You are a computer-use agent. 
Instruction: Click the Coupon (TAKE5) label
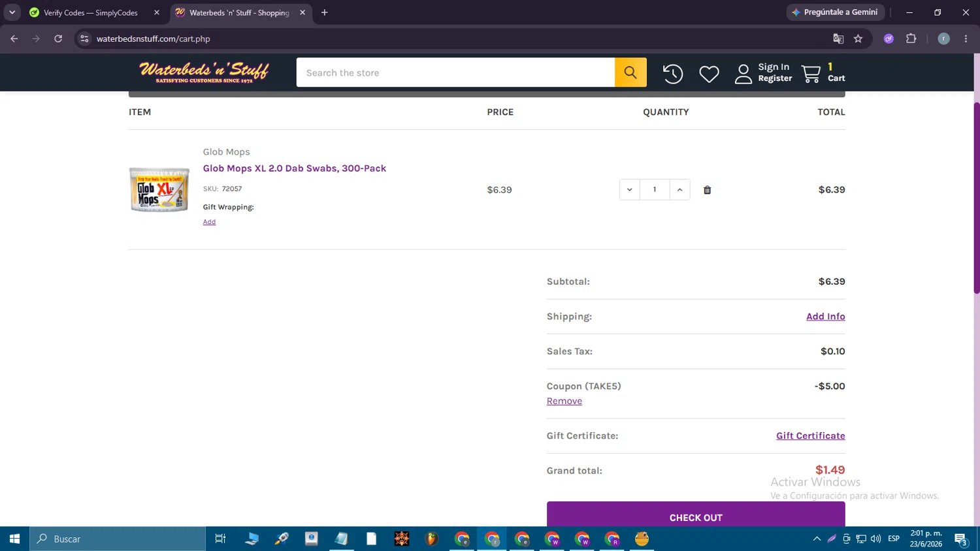[x=583, y=386]
